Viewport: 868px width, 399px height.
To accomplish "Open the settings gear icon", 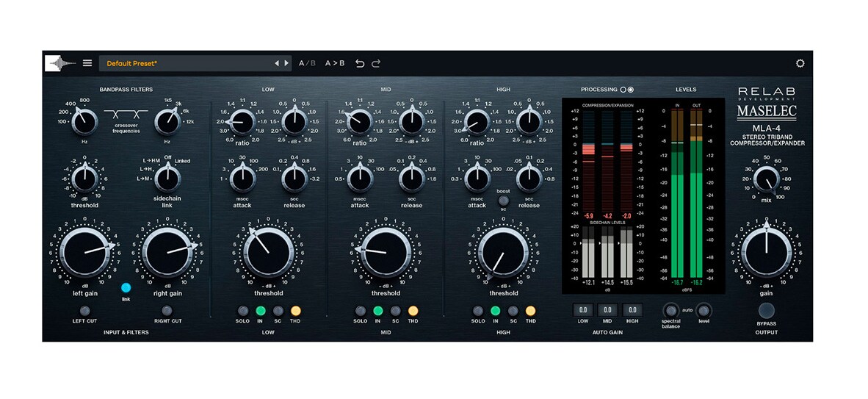I will [800, 63].
